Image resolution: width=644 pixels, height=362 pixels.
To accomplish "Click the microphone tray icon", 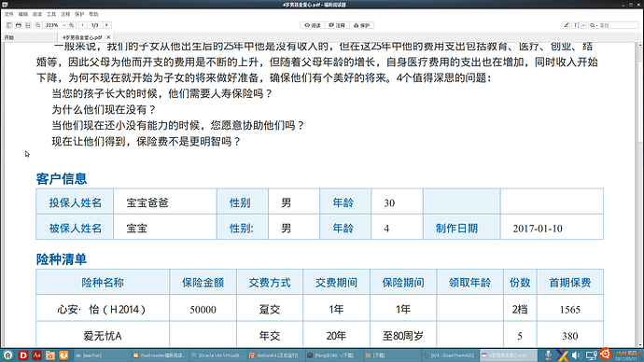I will coord(548,355).
